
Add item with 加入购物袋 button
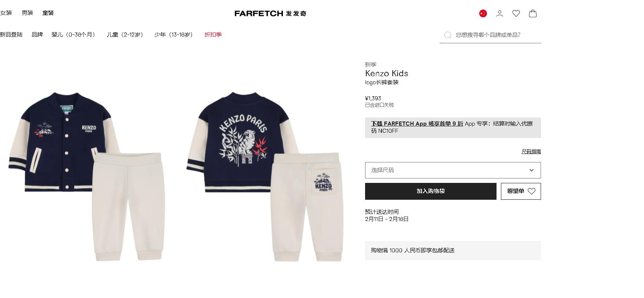[431, 191]
